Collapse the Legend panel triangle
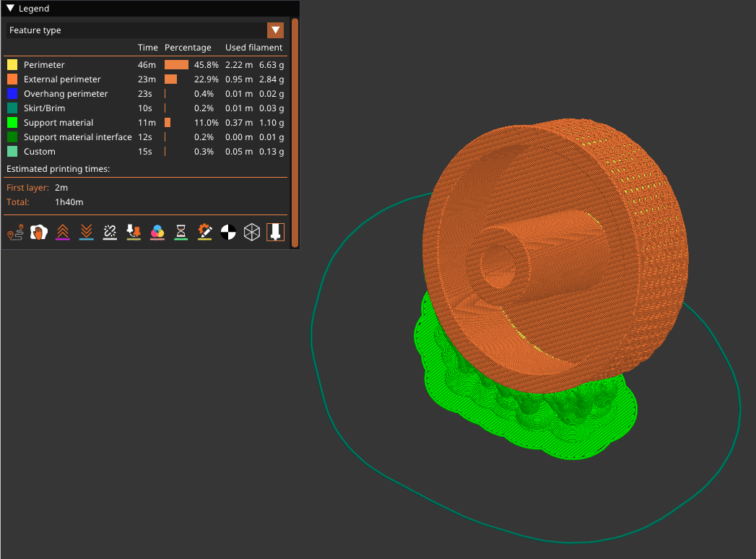The image size is (756, 559). coord(10,8)
